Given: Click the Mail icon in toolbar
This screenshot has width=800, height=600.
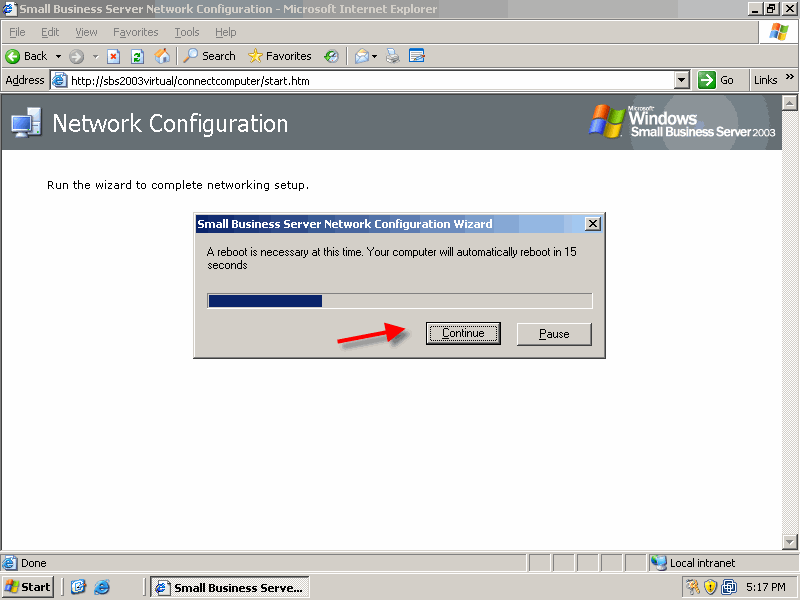Looking at the screenshot, I should [362, 56].
